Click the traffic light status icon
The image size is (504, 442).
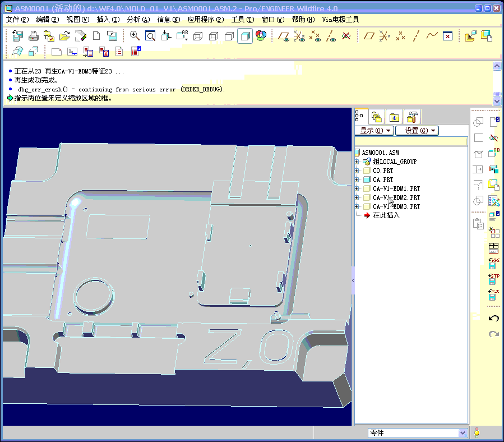(x=477, y=432)
